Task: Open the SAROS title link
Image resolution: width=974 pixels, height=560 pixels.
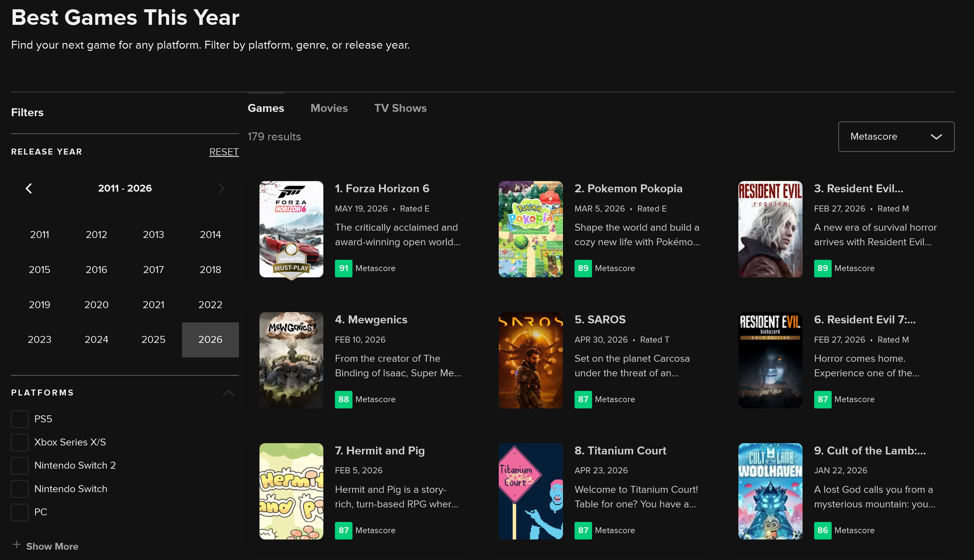Action: [x=600, y=320]
